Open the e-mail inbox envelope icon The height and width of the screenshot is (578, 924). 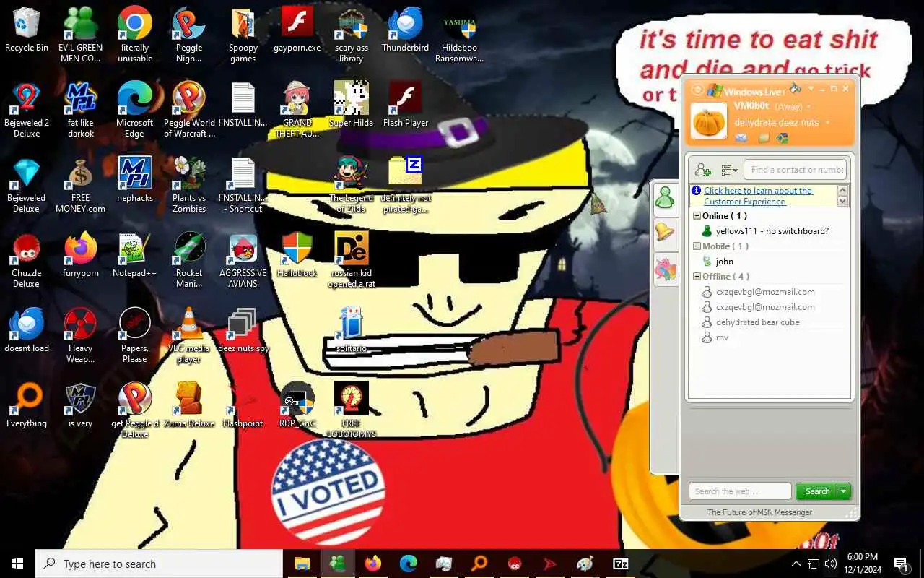741,138
